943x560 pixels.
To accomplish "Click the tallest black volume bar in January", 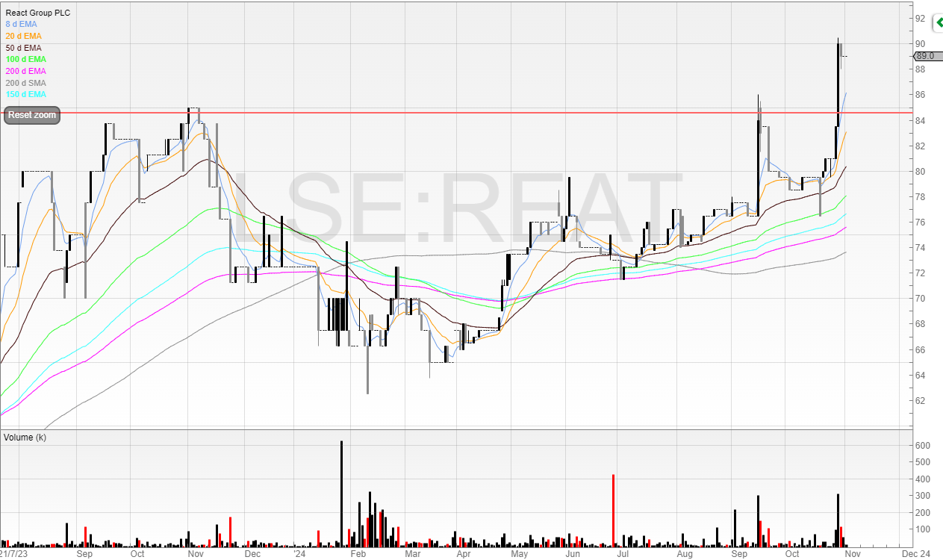I will (341, 494).
